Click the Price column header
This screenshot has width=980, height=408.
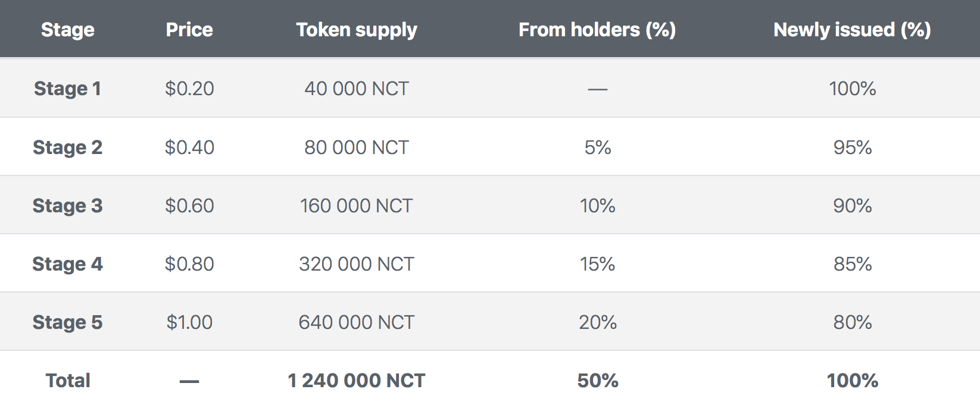click(x=189, y=30)
